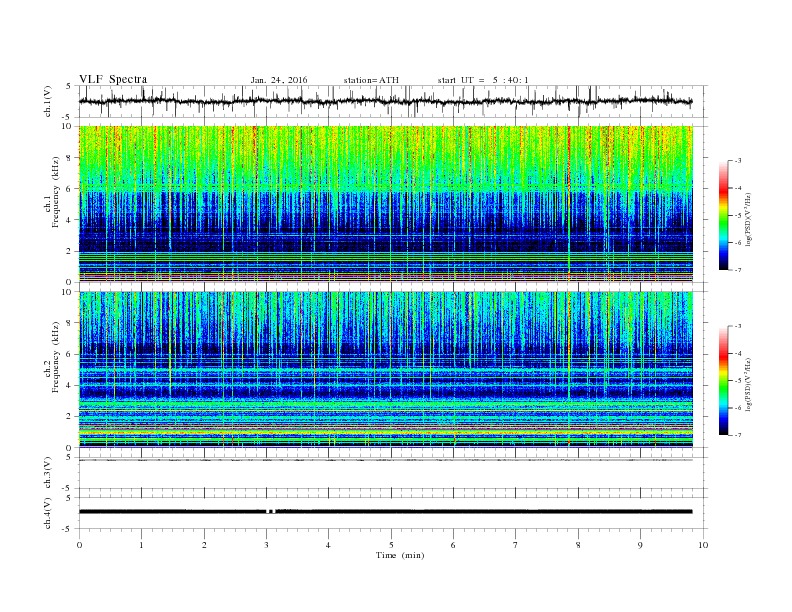
Task: Click the time axis tick label '5'
Action: pyautogui.click(x=391, y=545)
